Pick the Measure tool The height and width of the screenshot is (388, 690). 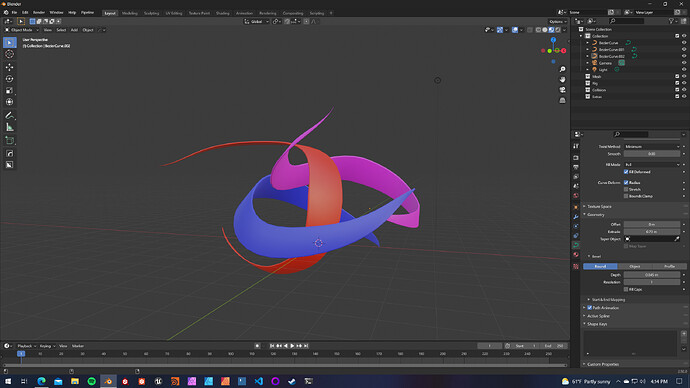[9, 127]
